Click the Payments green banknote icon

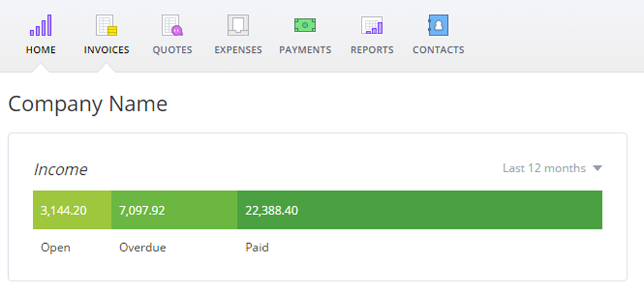305,25
